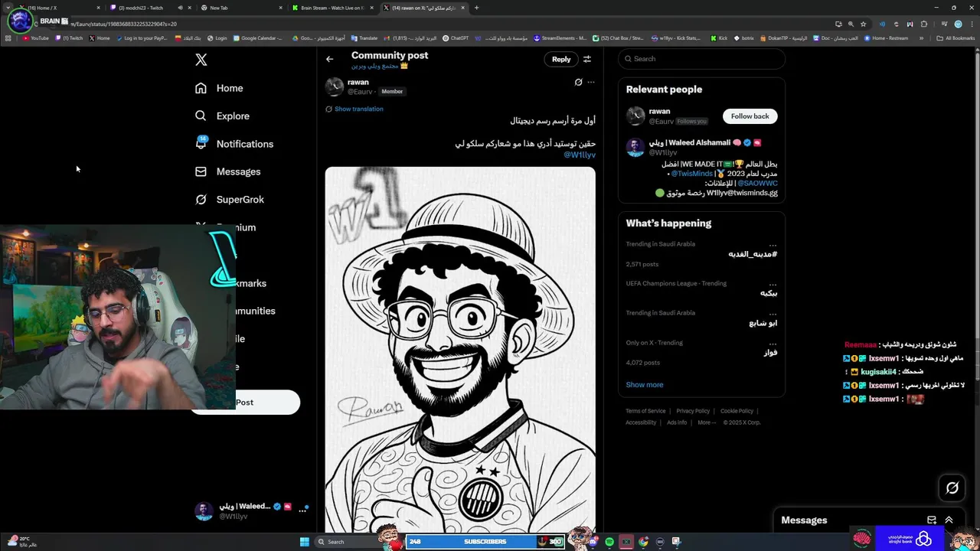Open Ads info footer link
This screenshot has height=551, width=980.
point(677,422)
